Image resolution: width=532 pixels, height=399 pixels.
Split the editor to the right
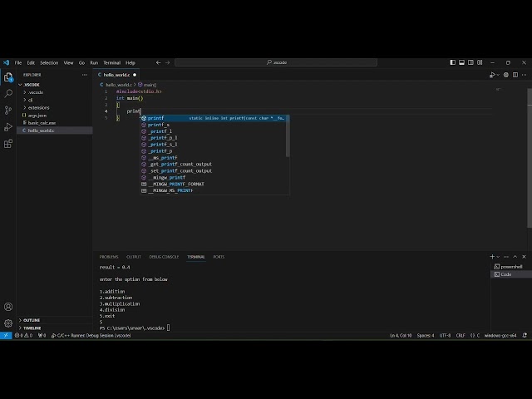pyautogui.click(x=515, y=75)
